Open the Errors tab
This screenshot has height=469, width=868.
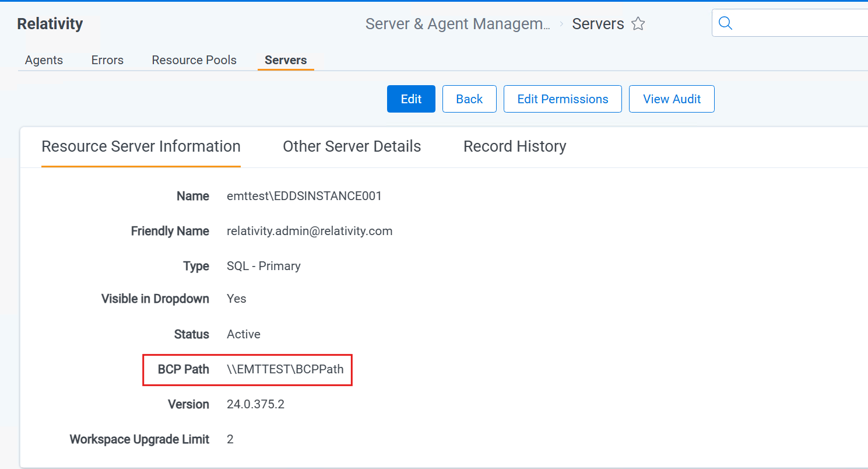(107, 60)
